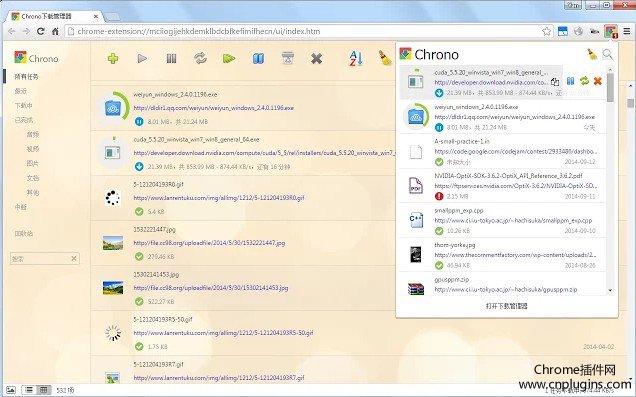Open search via popup magnifier icon

(x=608, y=54)
